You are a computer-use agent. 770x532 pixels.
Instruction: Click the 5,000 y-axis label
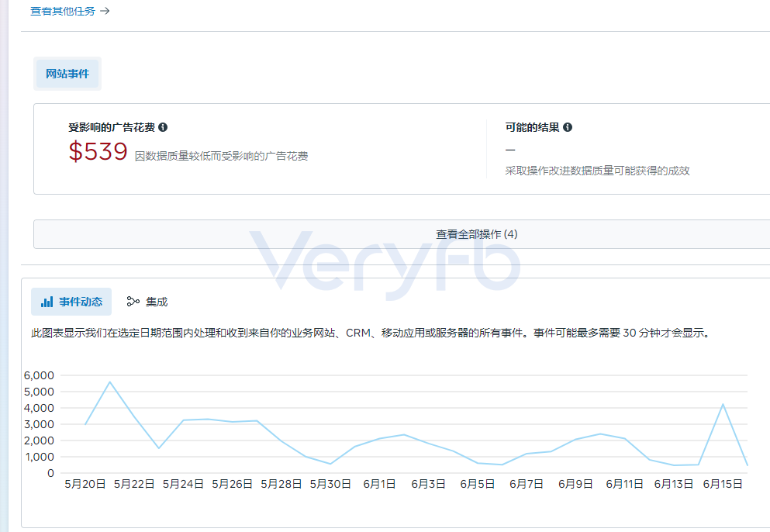pos(39,392)
